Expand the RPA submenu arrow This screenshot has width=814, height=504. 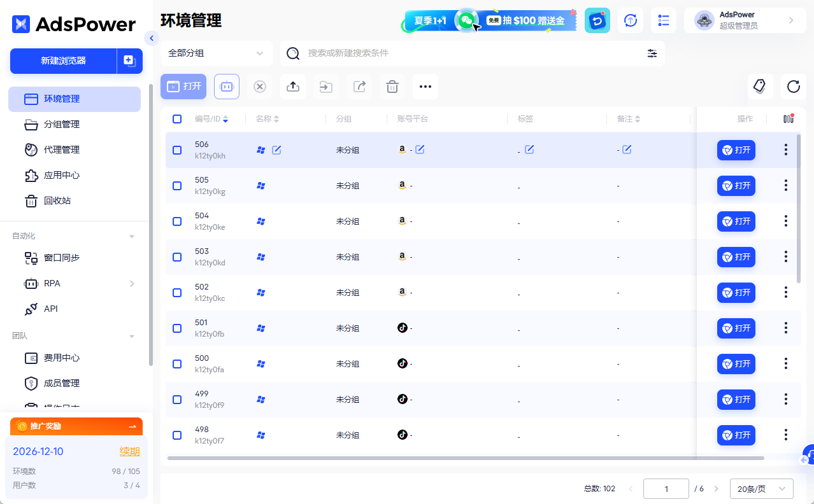132,283
